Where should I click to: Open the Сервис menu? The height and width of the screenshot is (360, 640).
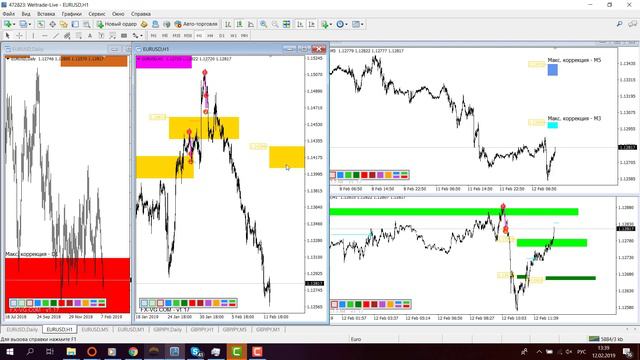point(97,14)
